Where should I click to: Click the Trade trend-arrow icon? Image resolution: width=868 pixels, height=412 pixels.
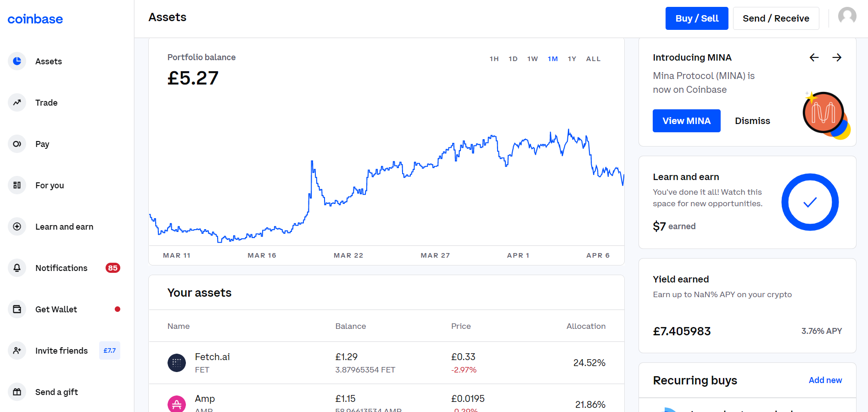17,102
